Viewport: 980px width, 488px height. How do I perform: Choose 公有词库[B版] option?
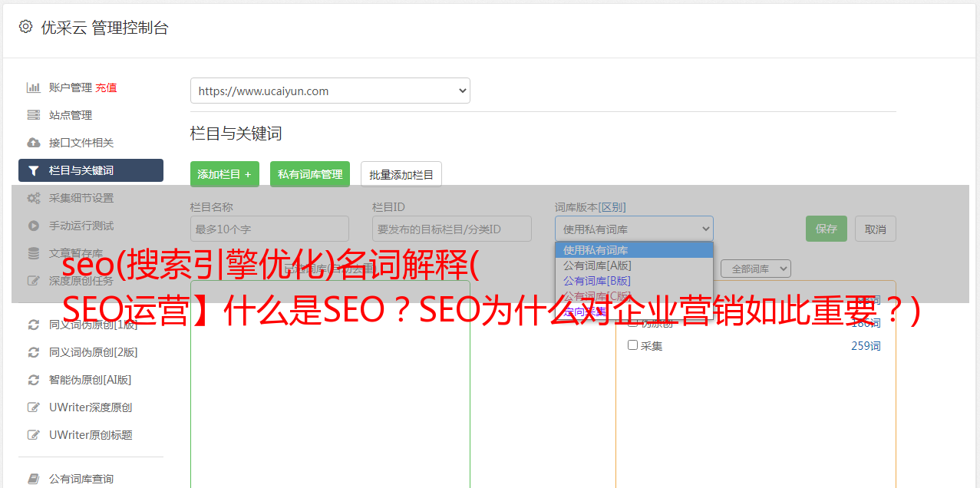pyautogui.click(x=634, y=281)
